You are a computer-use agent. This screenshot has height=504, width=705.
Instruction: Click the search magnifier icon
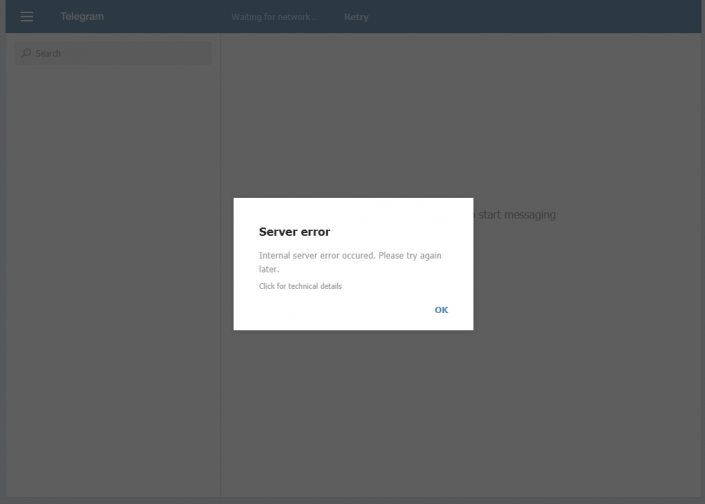[x=26, y=53]
